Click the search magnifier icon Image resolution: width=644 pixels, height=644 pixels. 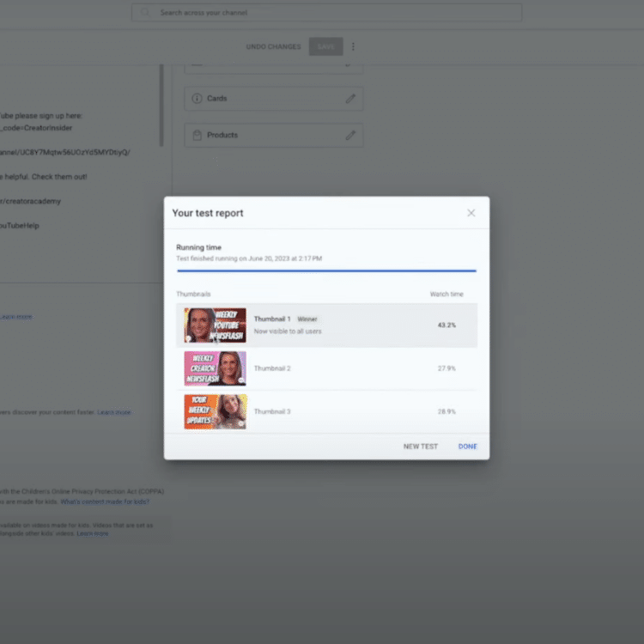tap(145, 13)
